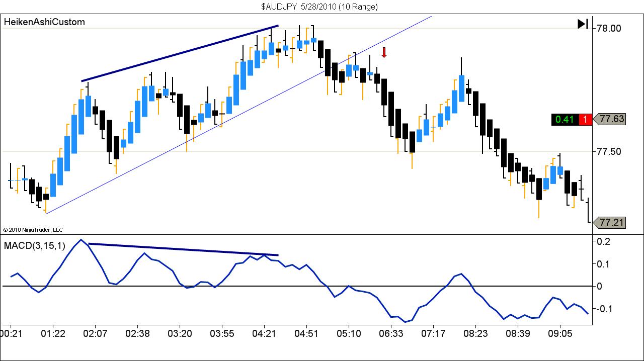Click the red position size indicator showing 1
644x361 pixels.
(585, 119)
